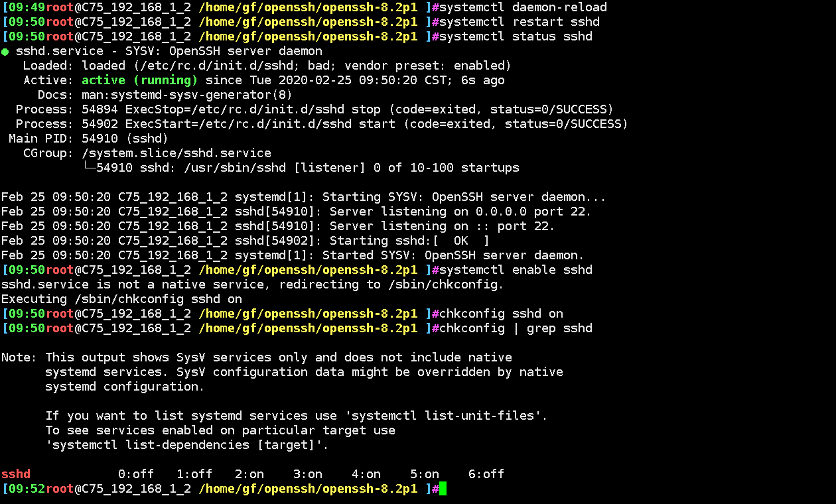Click the red "sshd" entry in chkconfig output
Image resolution: width=836 pixels, height=504 pixels.
(16, 474)
